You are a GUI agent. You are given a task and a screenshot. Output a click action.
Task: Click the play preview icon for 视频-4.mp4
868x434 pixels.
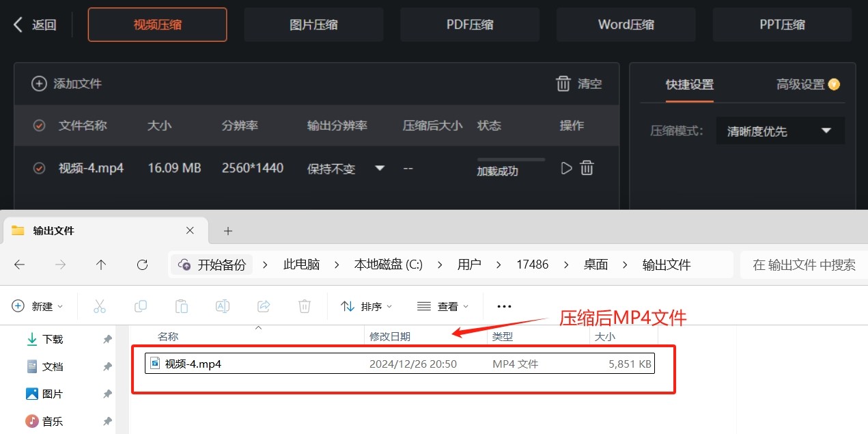click(565, 168)
